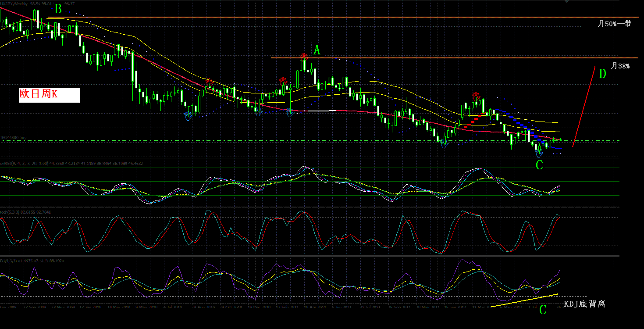The width and height of the screenshot is (644, 329).
Task: Select the KDJ底背离 text
Action: [x=584, y=304]
